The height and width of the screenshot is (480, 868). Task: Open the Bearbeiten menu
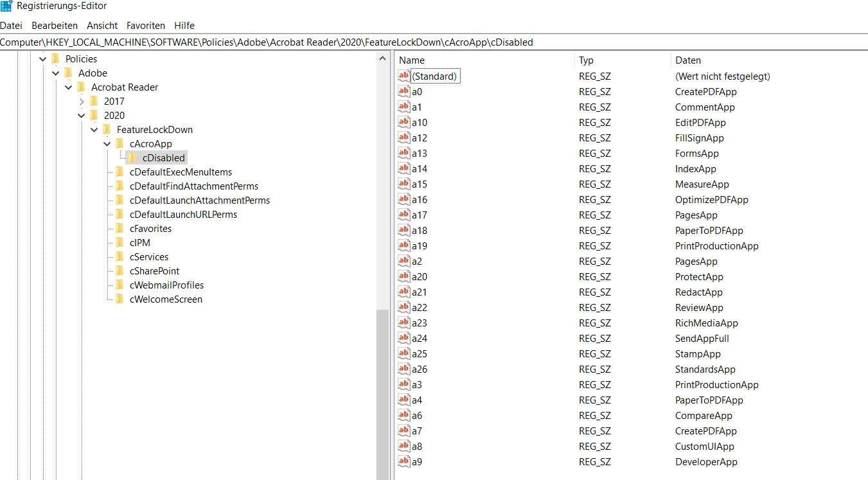55,26
